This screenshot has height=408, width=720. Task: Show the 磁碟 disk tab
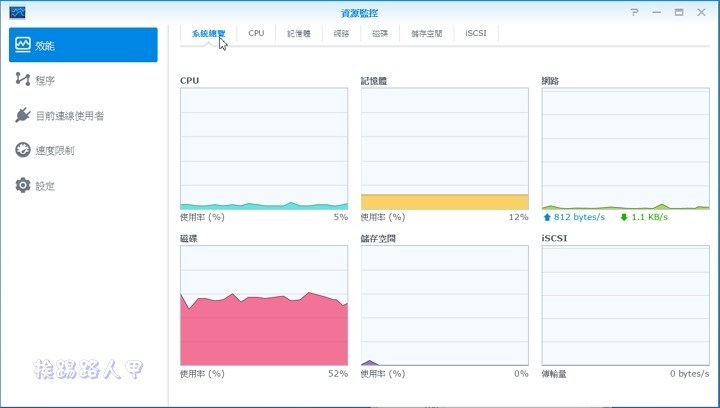tap(380, 33)
